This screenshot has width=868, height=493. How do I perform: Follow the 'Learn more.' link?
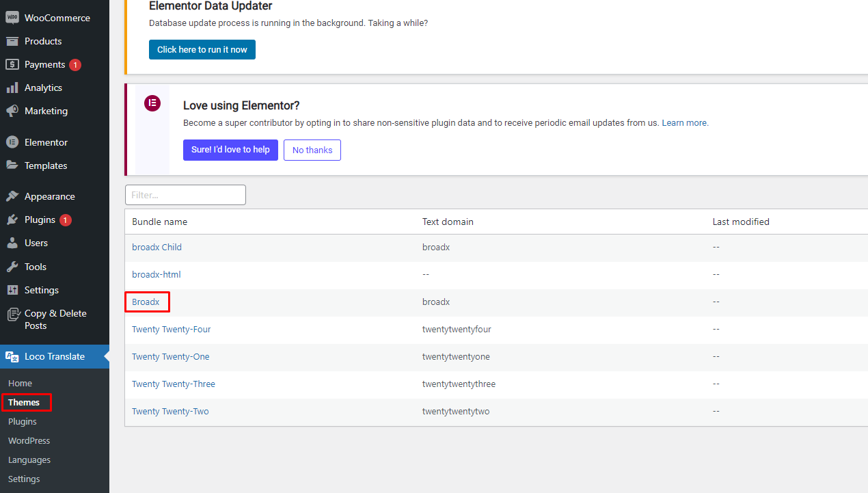pos(685,123)
